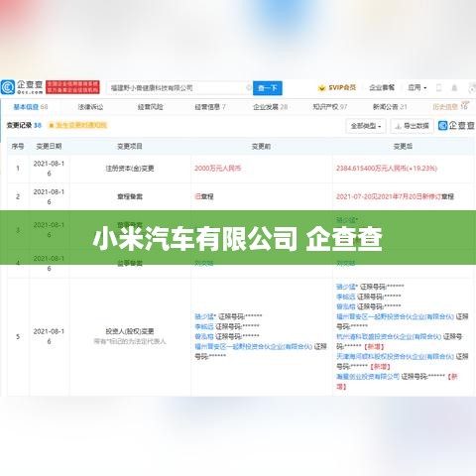Open the 杭州 investment partnership link

(x=389, y=336)
